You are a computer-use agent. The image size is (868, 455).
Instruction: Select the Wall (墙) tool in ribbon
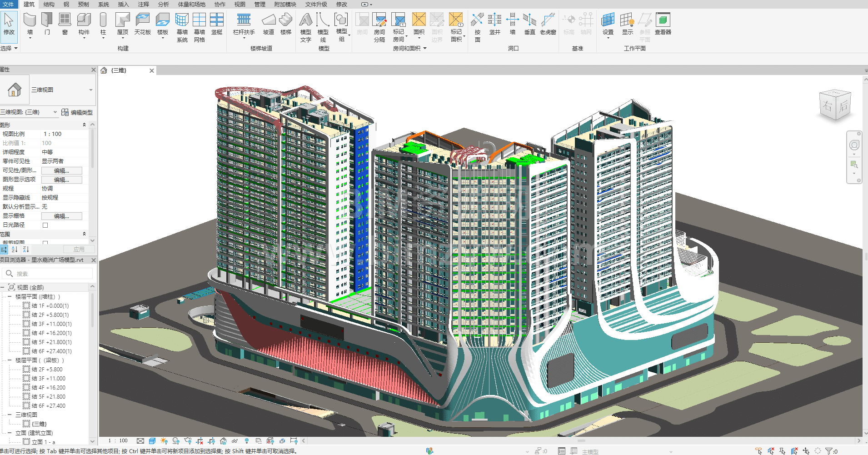[30, 21]
